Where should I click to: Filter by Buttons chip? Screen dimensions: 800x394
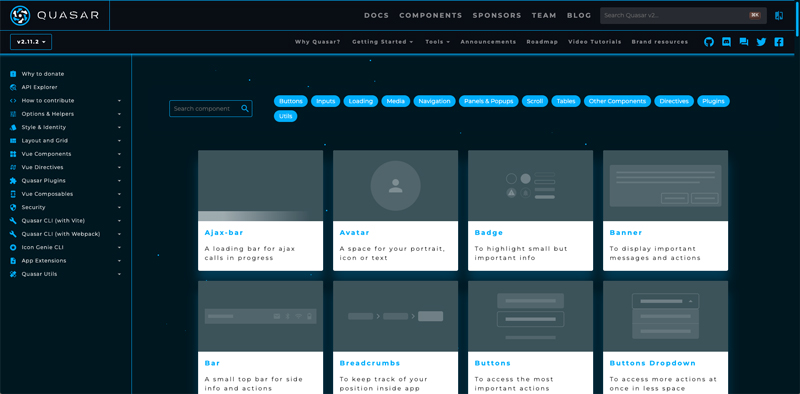291,101
